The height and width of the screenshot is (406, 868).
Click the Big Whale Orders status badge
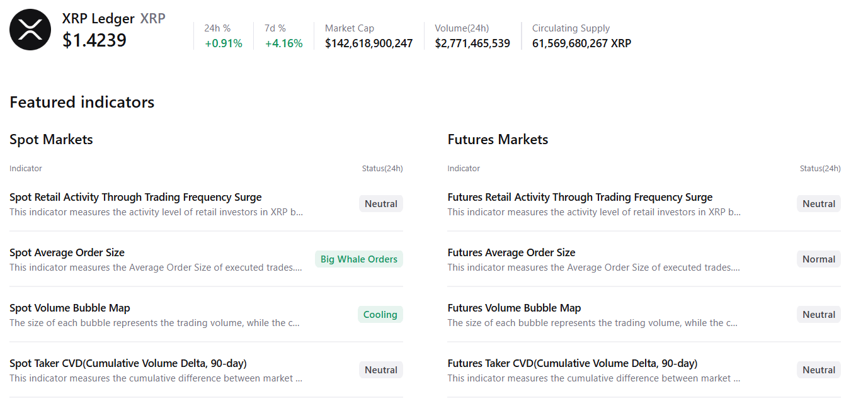tap(358, 259)
